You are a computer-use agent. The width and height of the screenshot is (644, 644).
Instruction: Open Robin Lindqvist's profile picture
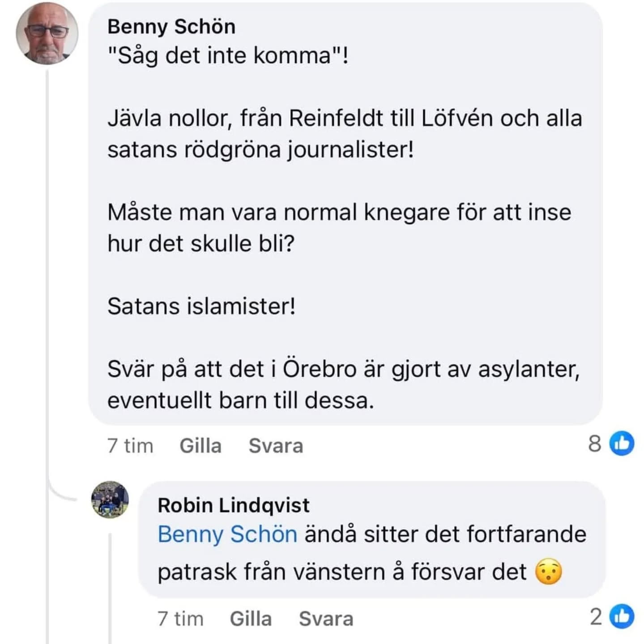pos(110,500)
